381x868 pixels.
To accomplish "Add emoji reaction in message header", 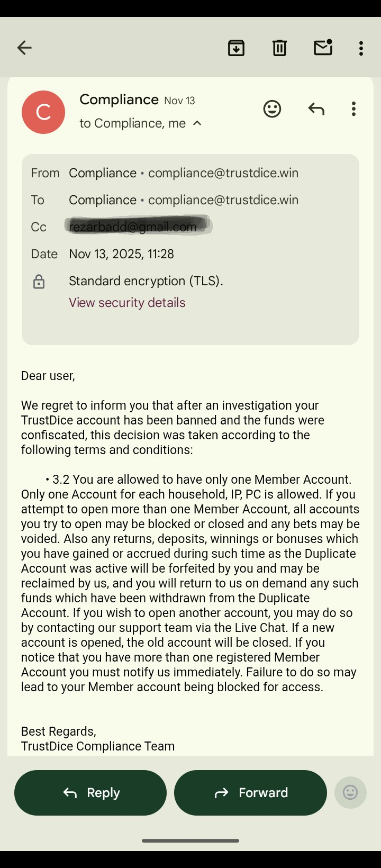I will (272, 109).
